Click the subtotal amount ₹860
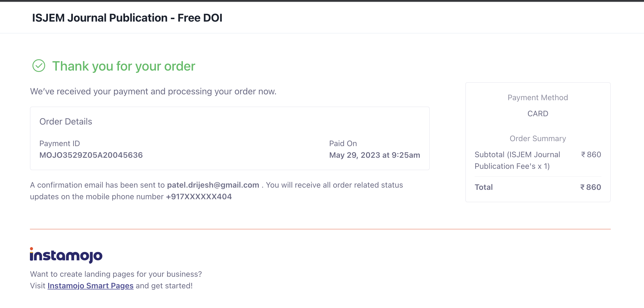The height and width of the screenshot is (308, 644). 591,154
